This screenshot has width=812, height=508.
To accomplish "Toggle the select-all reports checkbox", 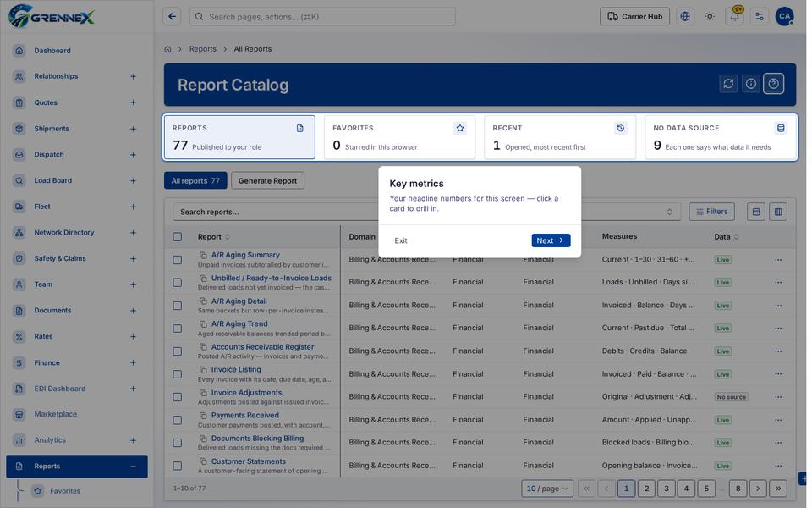I will (x=177, y=237).
